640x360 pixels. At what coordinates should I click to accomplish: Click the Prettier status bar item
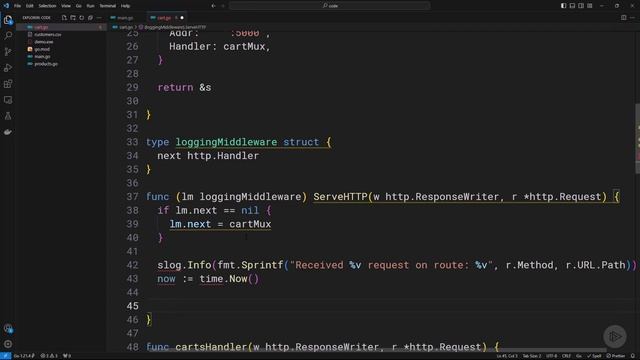point(616,356)
